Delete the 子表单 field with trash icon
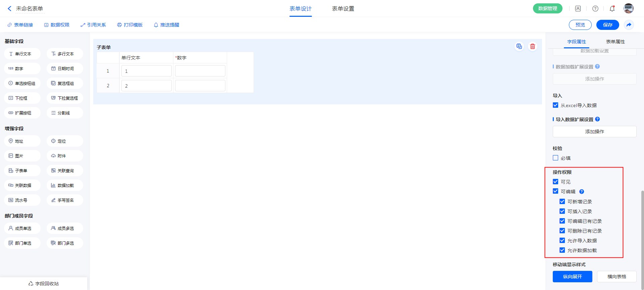The image size is (644, 290). click(533, 47)
